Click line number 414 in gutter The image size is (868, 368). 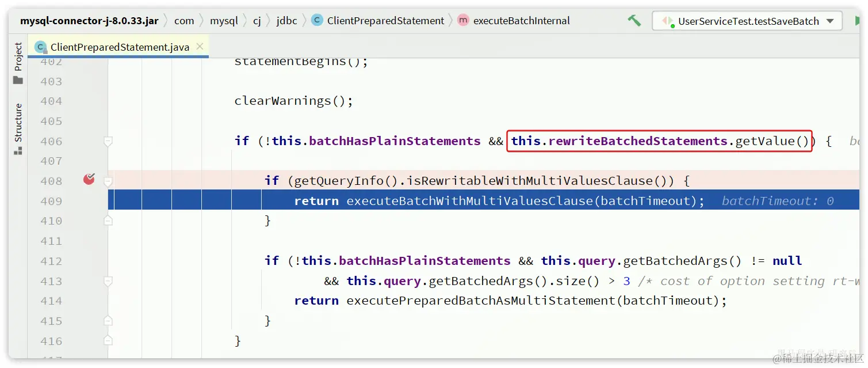coord(51,301)
